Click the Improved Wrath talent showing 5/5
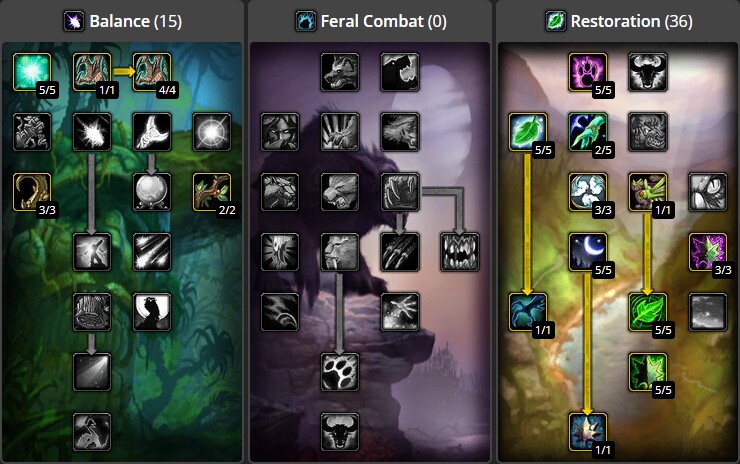This screenshot has width=740, height=464. coord(32,72)
